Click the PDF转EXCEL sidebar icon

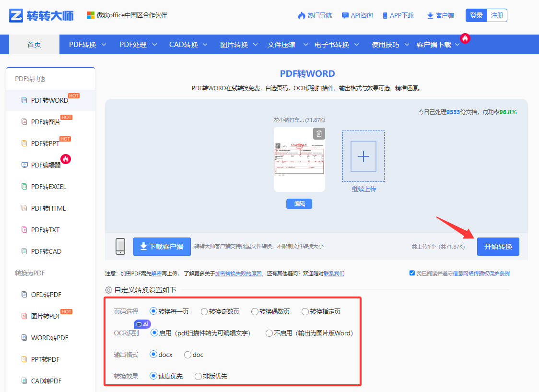pyautogui.click(x=24, y=187)
